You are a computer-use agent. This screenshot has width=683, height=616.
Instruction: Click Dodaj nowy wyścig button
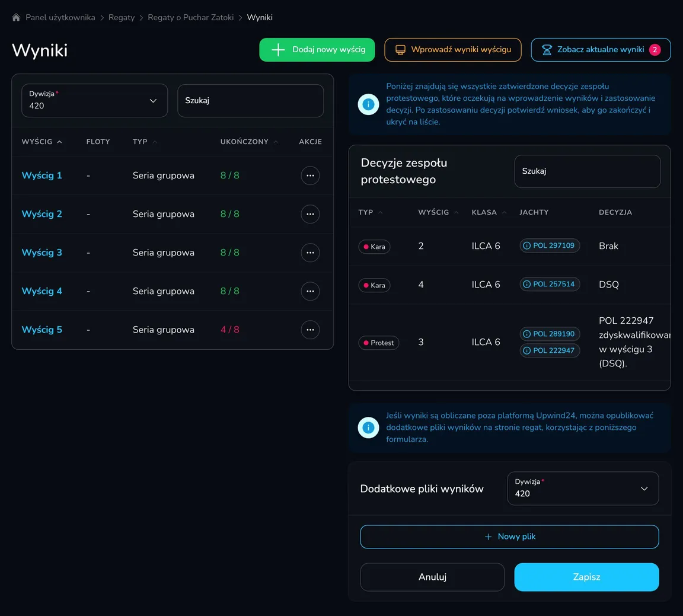tap(317, 50)
